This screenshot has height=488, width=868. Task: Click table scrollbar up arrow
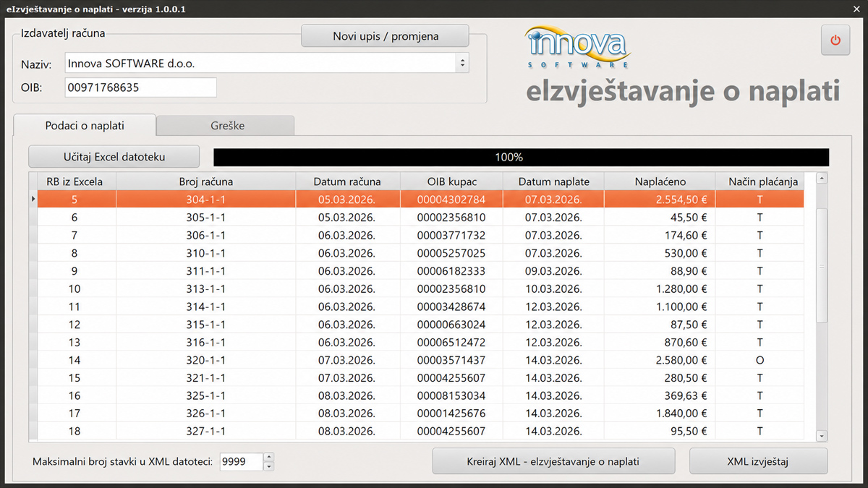pos(821,177)
